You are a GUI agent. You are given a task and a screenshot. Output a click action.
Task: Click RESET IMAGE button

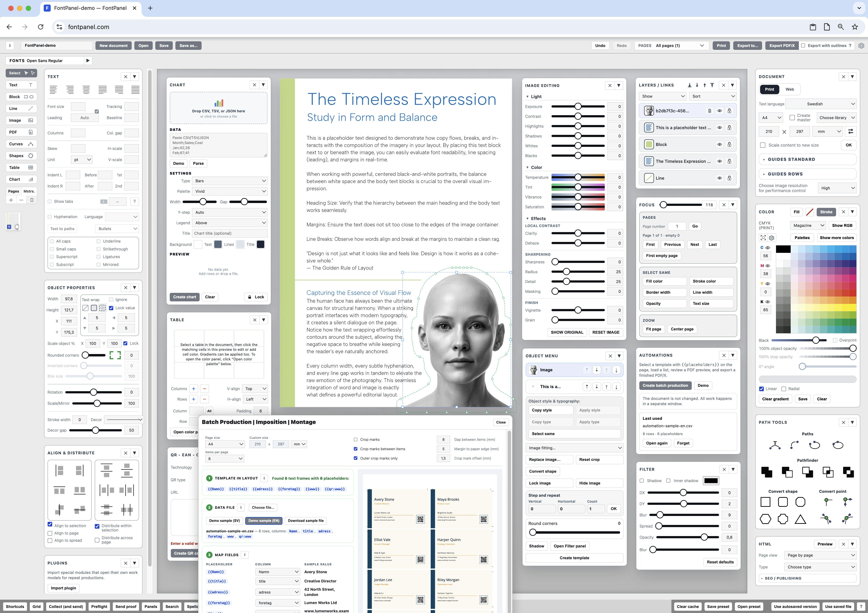click(606, 332)
